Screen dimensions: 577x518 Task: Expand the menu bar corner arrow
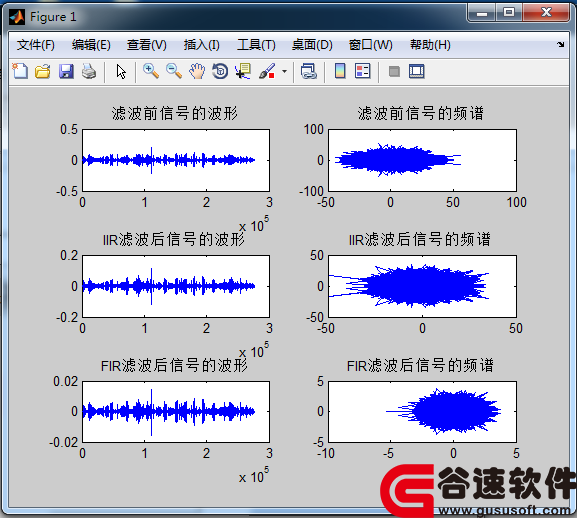(x=560, y=45)
